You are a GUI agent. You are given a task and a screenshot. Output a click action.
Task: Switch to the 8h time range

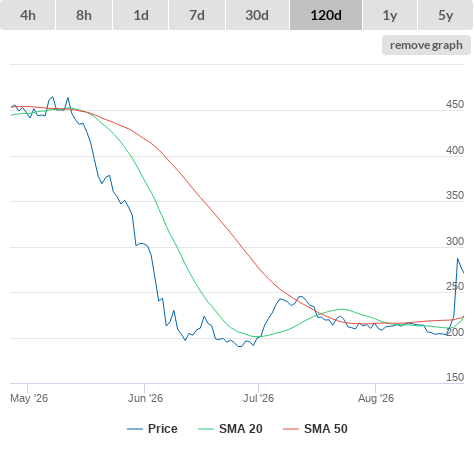pyautogui.click(x=84, y=15)
